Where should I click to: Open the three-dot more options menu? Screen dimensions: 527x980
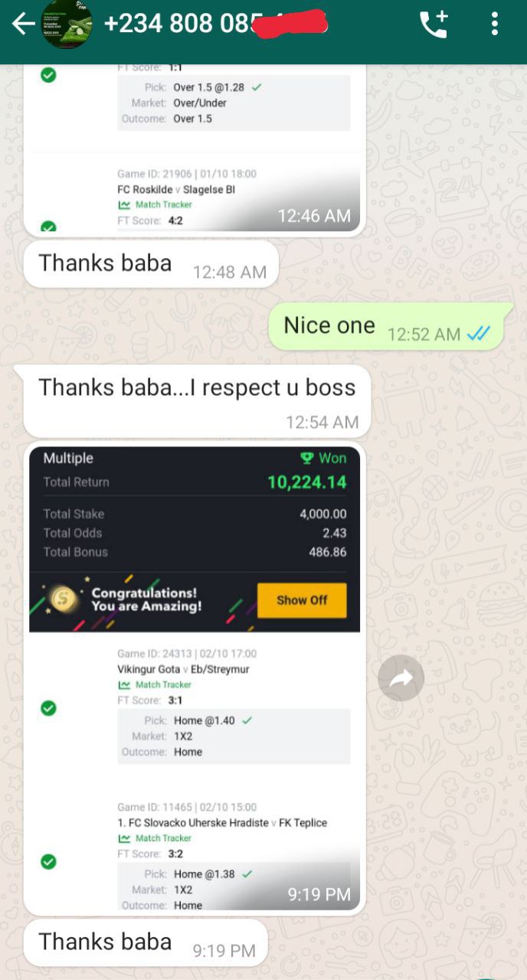pos(495,24)
